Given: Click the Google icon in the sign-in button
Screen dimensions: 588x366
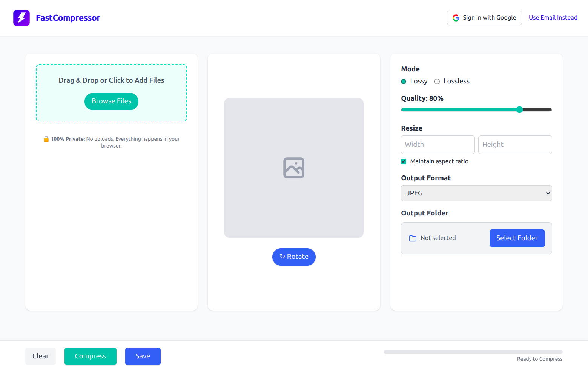Looking at the screenshot, I should [456, 17].
